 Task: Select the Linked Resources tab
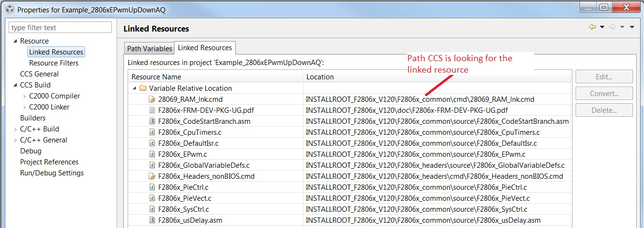[205, 48]
